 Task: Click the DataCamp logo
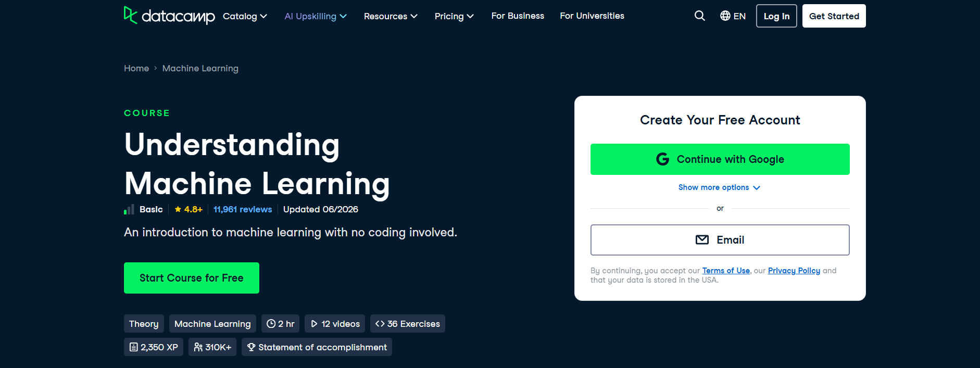click(169, 16)
